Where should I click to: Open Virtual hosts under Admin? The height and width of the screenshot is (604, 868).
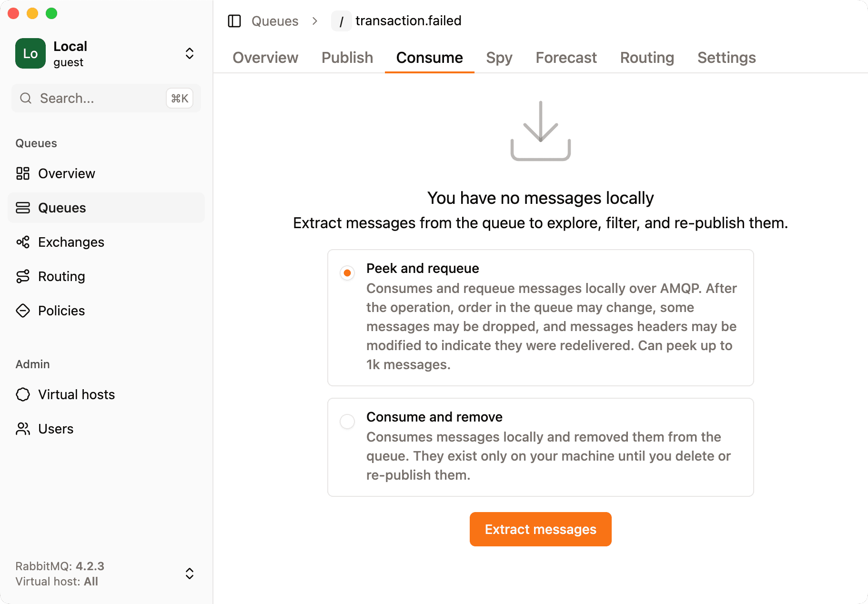(76, 394)
